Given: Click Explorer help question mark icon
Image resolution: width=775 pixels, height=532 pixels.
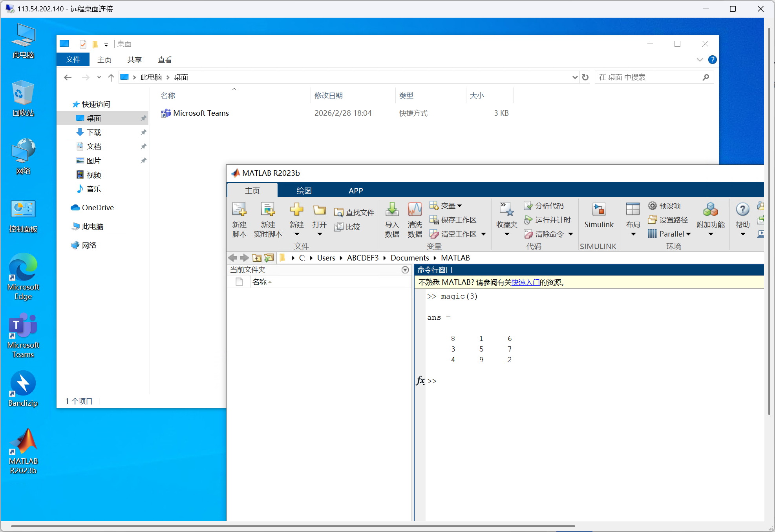Looking at the screenshot, I should (x=712, y=60).
